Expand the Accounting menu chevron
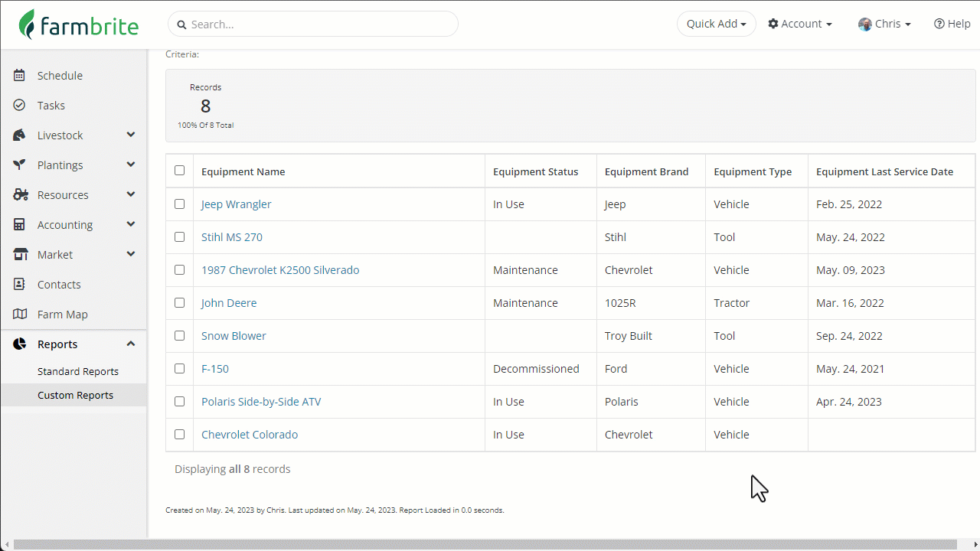This screenshot has width=980, height=551. [131, 224]
